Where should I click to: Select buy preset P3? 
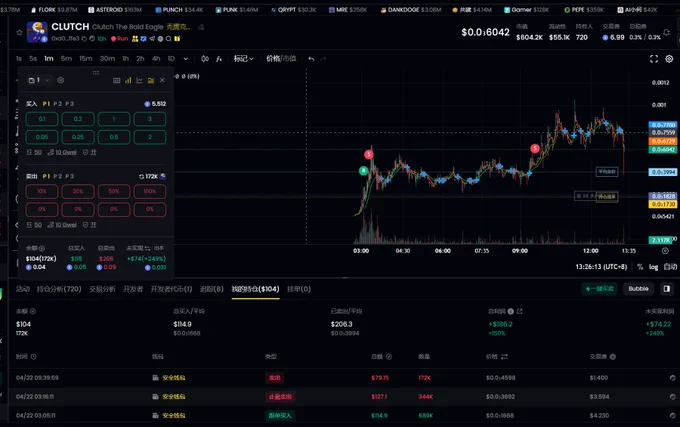pyautogui.click(x=69, y=104)
